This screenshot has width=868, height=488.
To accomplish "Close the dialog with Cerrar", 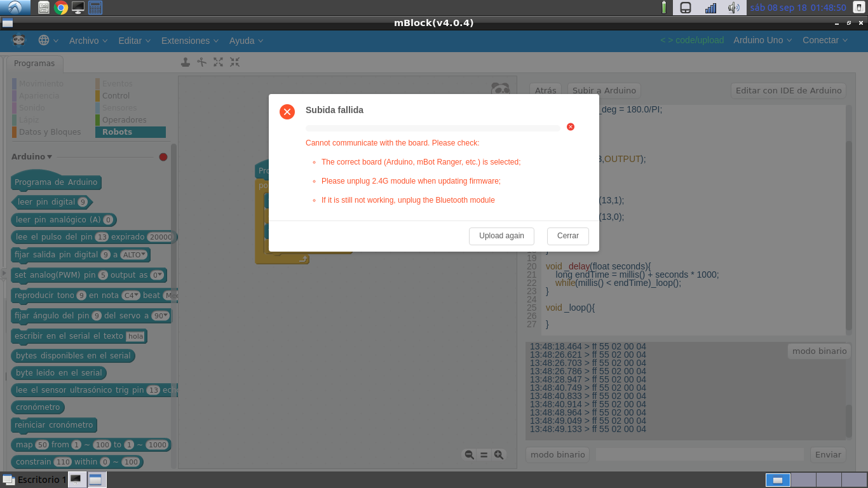I will tap(567, 236).
